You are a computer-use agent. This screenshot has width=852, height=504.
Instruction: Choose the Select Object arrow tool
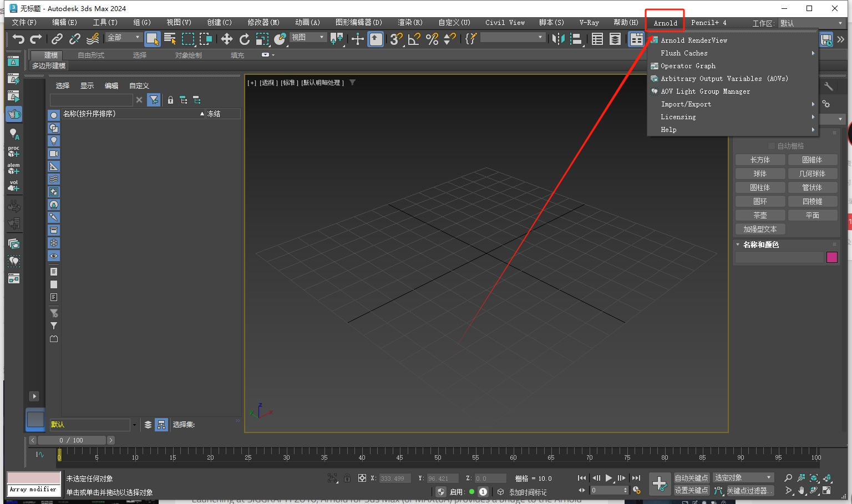click(x=152, y=39)
